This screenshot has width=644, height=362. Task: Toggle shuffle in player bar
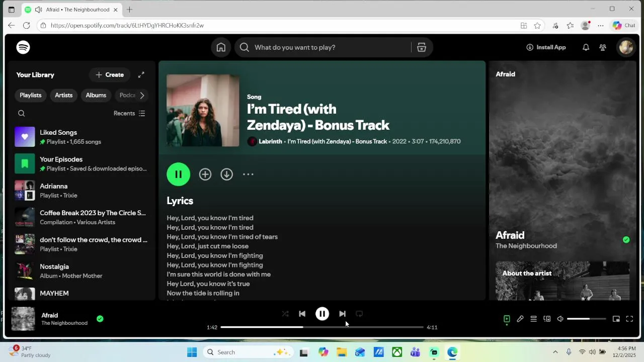285,314
